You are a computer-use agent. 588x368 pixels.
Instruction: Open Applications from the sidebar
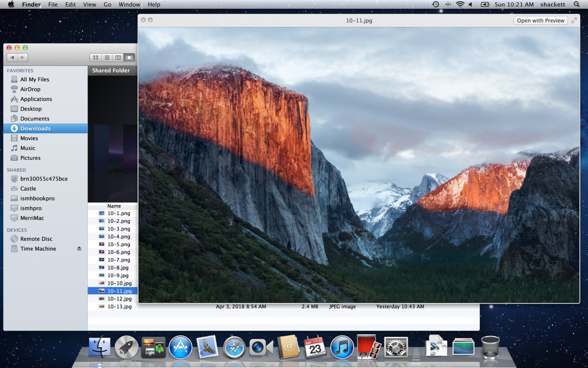click(x=36, y=99)
